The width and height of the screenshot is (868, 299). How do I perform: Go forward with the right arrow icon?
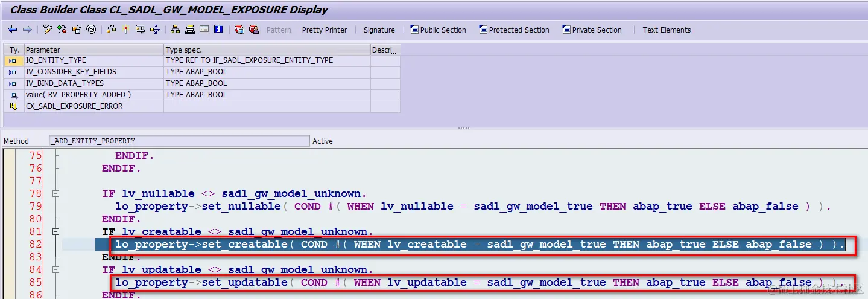click(27, 30)
